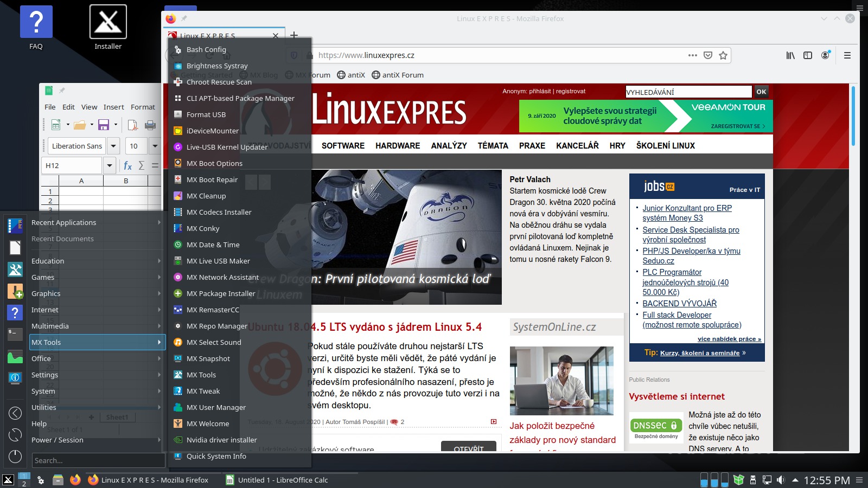The width and height of the screenshot is (868, 488).
Task: Open the FAQ desktop icon
Action: coord(36,28)
